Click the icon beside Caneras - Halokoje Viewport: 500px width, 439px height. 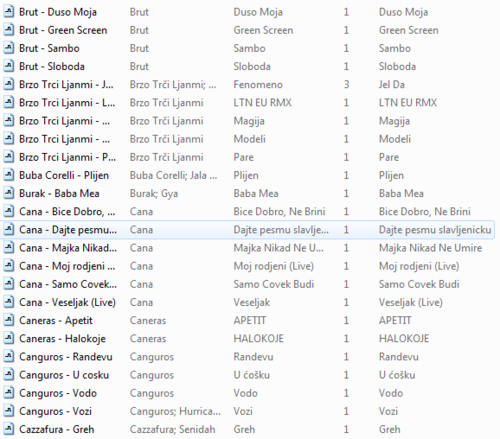coord(9,339)
